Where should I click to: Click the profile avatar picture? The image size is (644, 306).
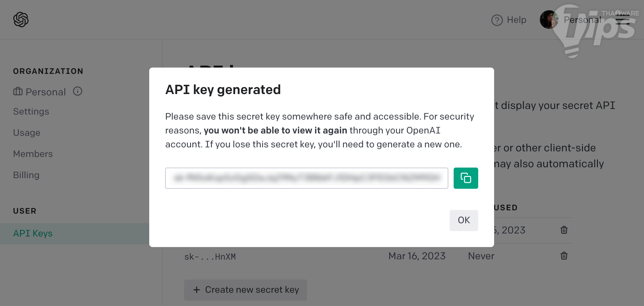click(548, 20)
